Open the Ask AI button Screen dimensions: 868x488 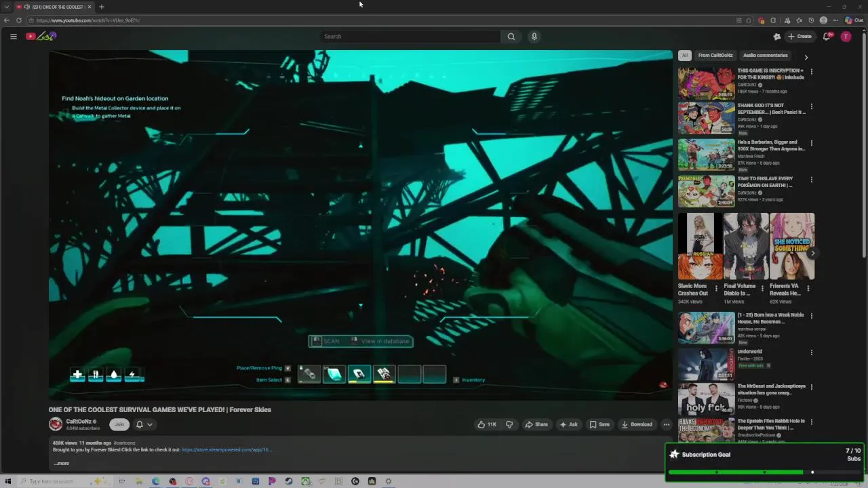[x=568, y=424]
